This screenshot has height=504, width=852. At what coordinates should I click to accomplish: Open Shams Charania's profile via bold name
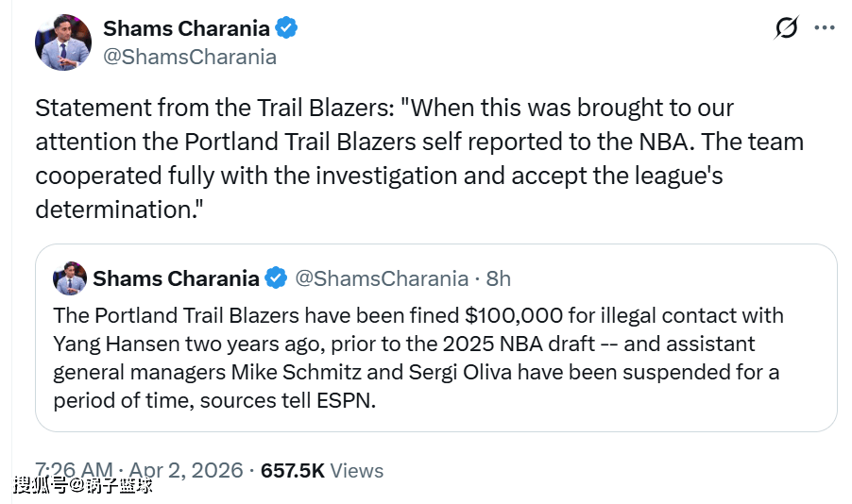[x=186, y=28]
